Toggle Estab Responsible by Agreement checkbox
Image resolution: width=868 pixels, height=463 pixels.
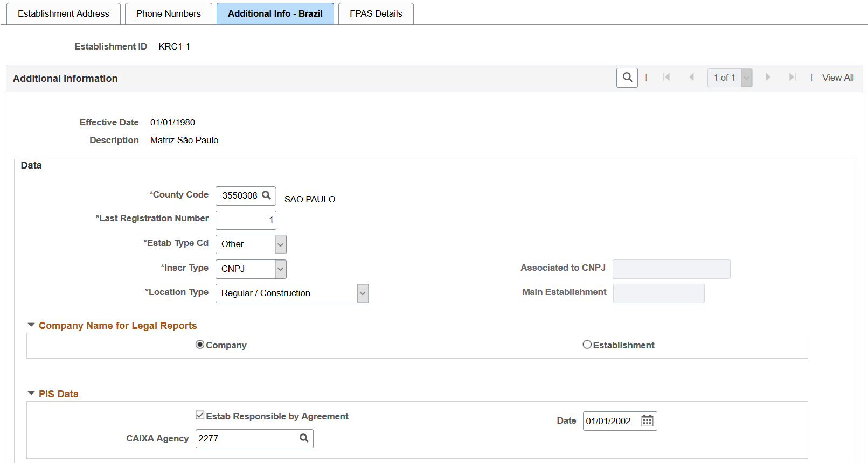(x=200, y=415)
